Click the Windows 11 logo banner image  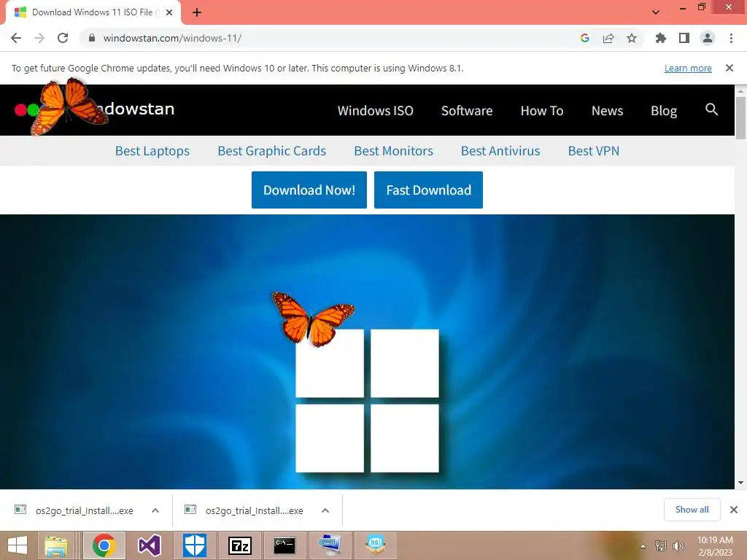click(x=367, y=352)
